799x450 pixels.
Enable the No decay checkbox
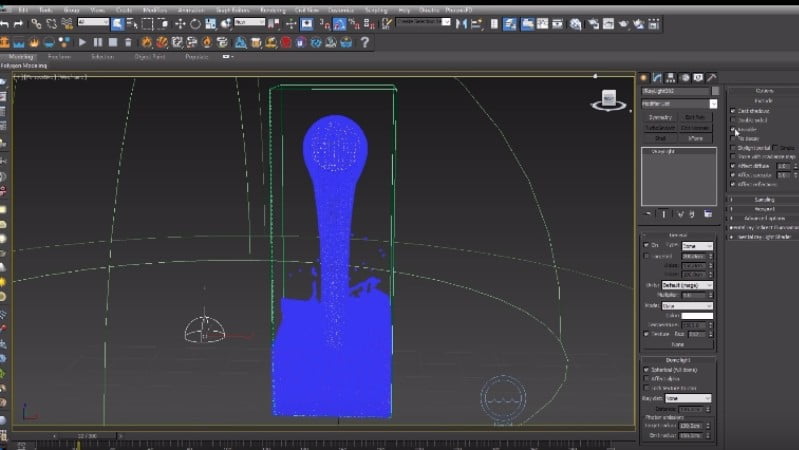[x=733, y=138]
